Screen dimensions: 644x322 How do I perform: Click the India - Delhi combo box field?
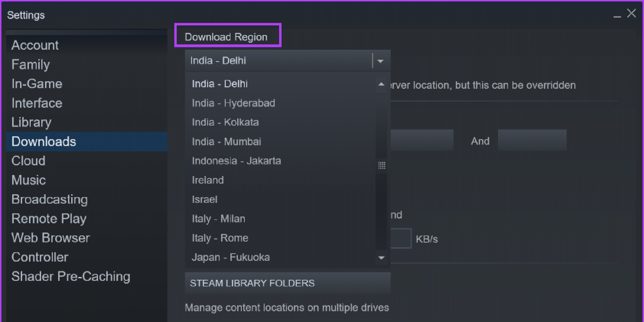tap(288, 61)
